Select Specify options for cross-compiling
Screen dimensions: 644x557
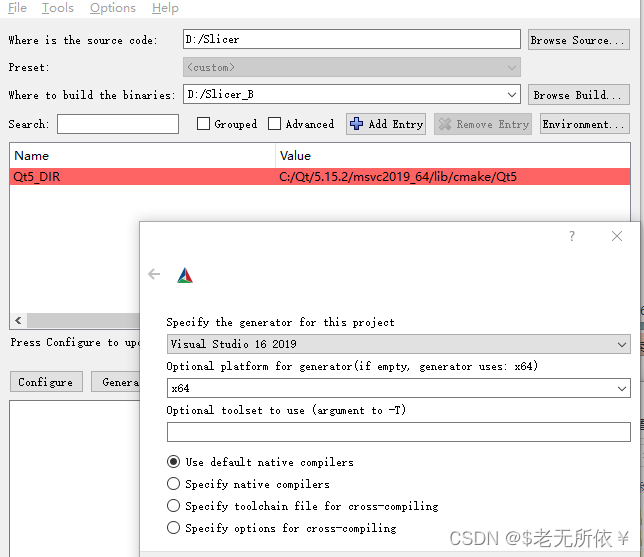click(x=173, y=527)
